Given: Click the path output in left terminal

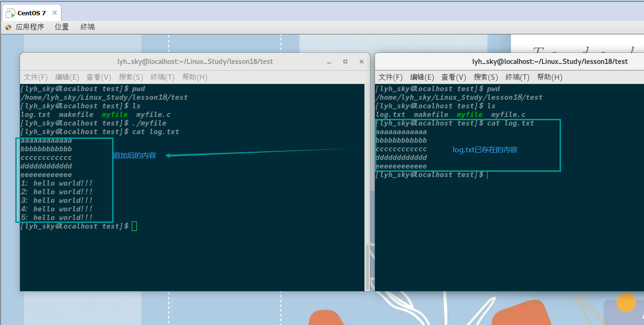Looking at the screenshot, I should [104, 97].
